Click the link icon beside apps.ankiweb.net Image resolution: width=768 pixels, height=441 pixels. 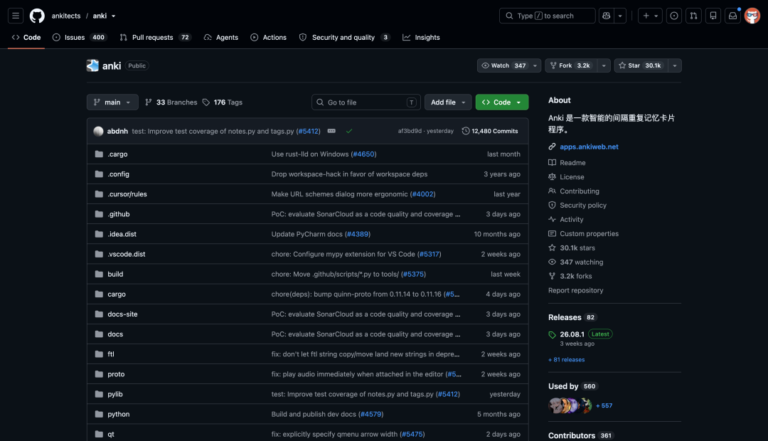pyautogui.click(x=552, y=147)
